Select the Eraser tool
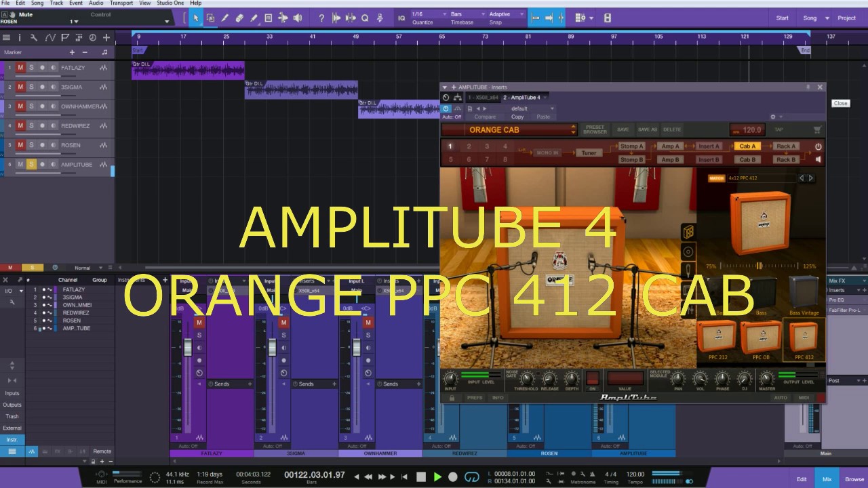The image size is (868, 488). click(239, 18)
